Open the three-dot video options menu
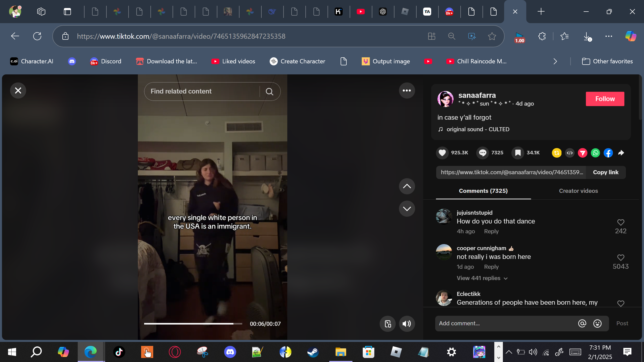The width and height of the screenshot is (644, 362). click(x=407, y=90)
